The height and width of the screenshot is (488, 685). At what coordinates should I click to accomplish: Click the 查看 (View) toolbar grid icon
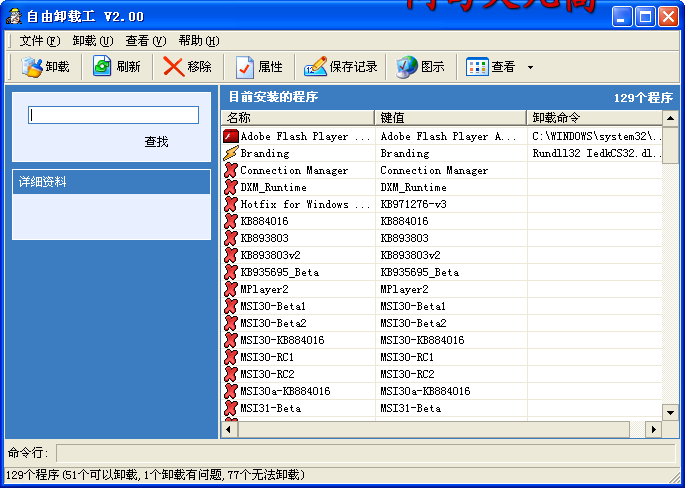point(478,67)
